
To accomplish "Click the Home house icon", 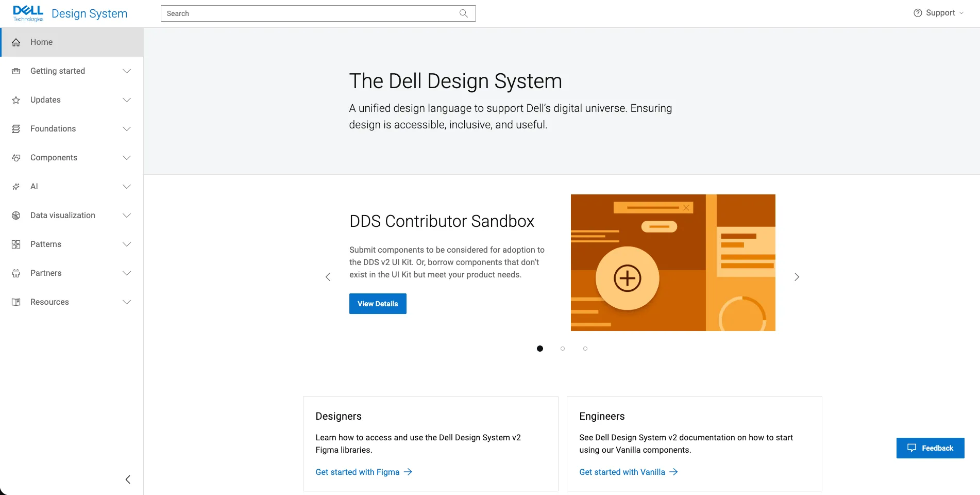I will [x=16, y=42].
